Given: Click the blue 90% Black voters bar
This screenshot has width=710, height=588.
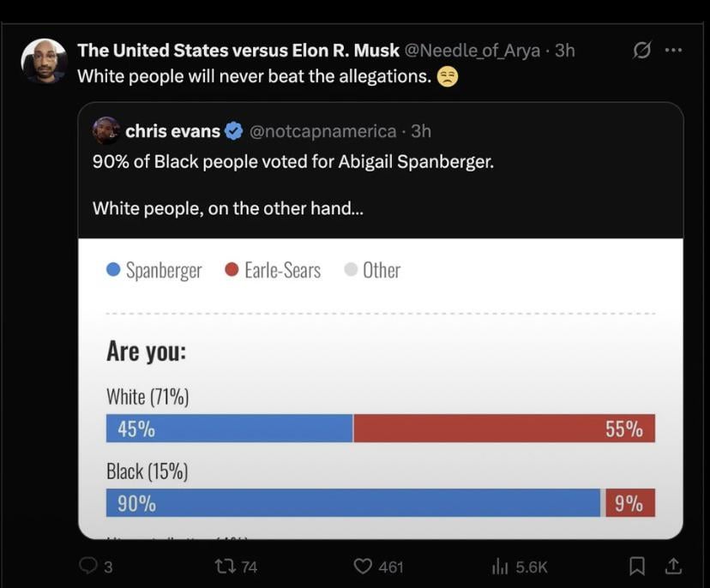Looking at the screenshot, I should (x=352, y=503).
